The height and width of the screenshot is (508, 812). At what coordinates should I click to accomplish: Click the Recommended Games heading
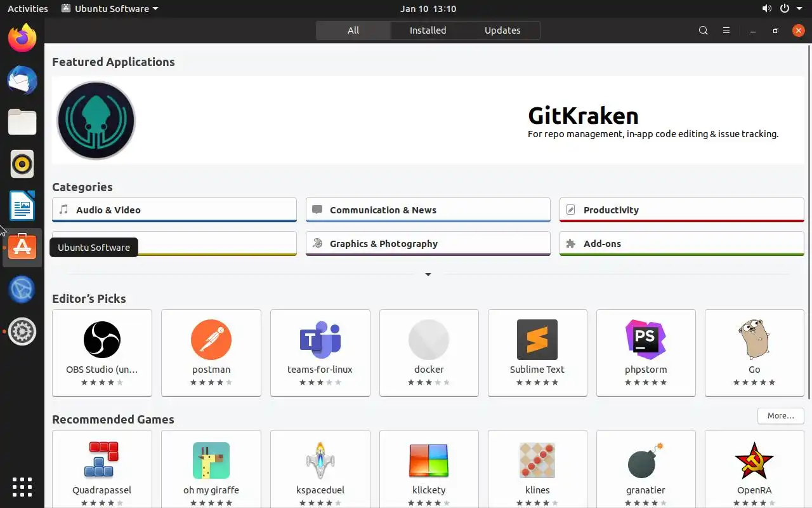click(x=113, y=419)
